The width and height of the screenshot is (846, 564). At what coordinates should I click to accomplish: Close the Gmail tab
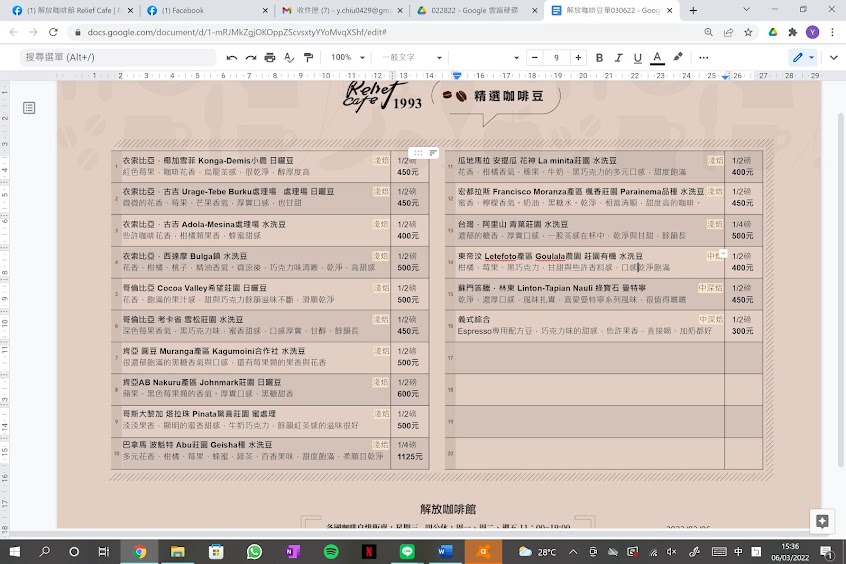coord(400,10)
